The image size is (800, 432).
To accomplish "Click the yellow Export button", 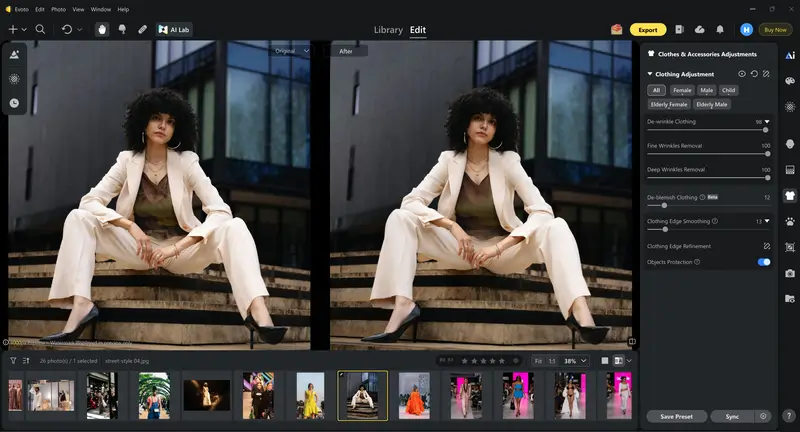I will tap(648, 29).
